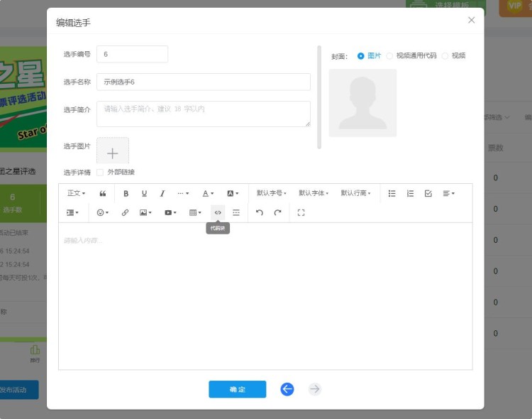The height and width of the screenshot is (419, 532).
Task: Expand the 默认字体 font family dropdown
Action: coord(313,193)
